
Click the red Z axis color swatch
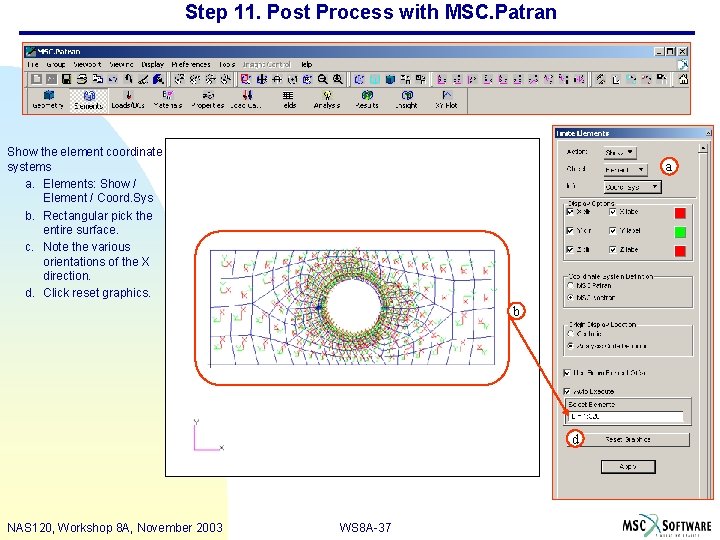680,251
